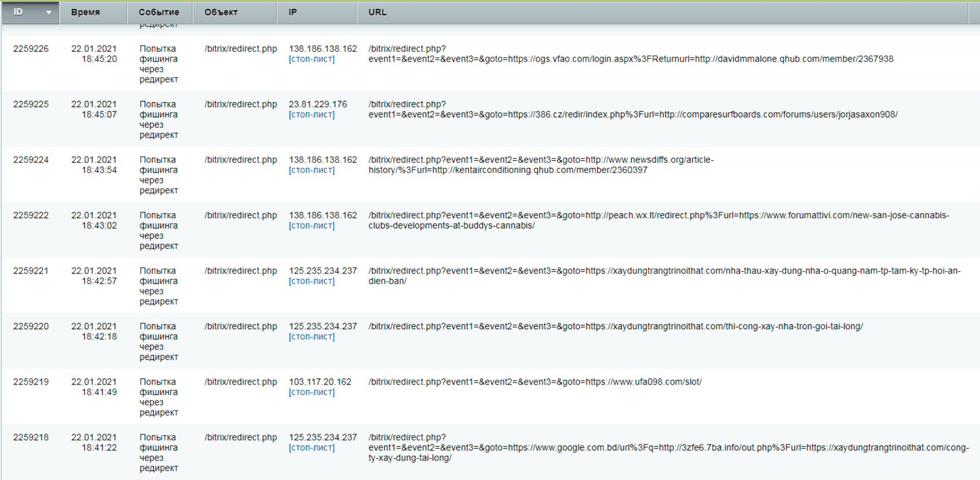Viewport: 980px width, 480px height.
Task: Click /bitrix/redirect.php object in row 2259226
Action: (x=241, y=49)
